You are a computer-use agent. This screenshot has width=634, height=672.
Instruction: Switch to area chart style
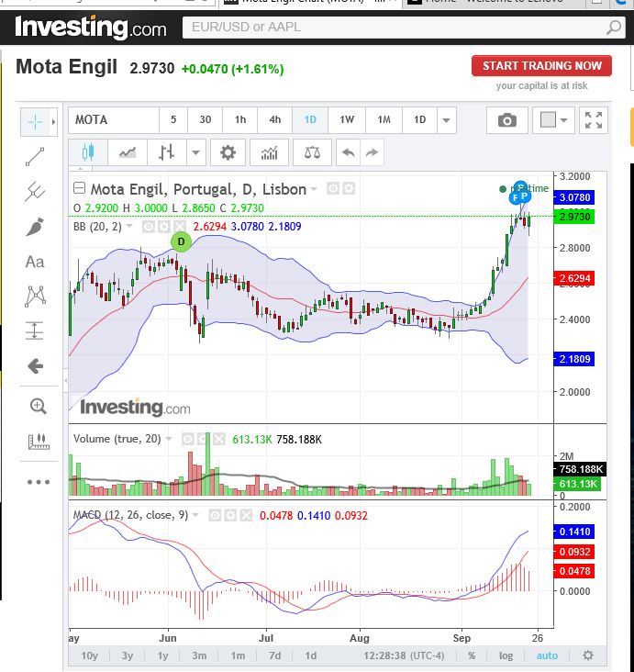(x=128, y=152)
